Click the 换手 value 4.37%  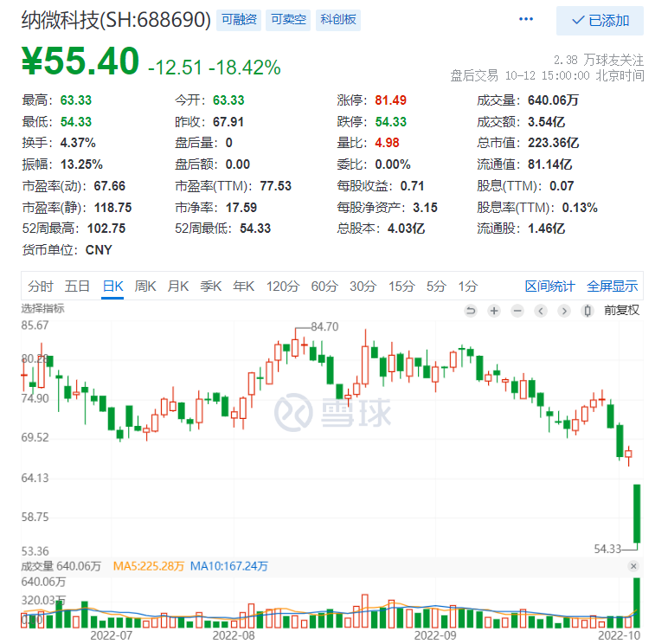[x=78, y=143]
